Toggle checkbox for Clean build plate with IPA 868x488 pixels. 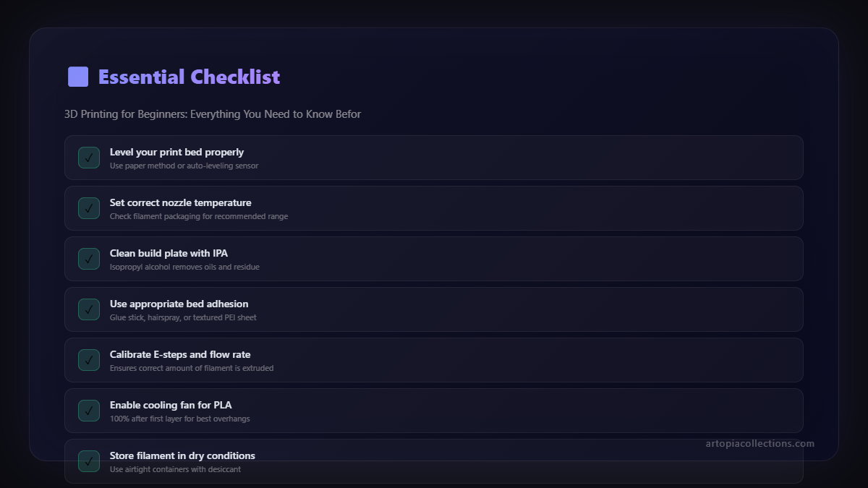(89, 259)
